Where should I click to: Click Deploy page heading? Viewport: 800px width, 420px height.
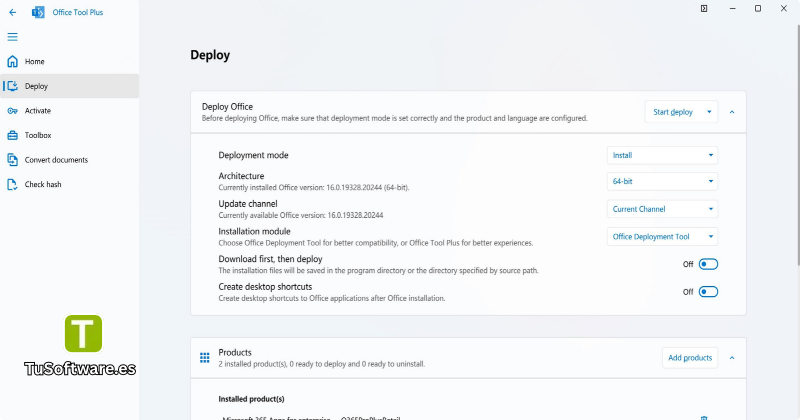[x=210, y=55]
